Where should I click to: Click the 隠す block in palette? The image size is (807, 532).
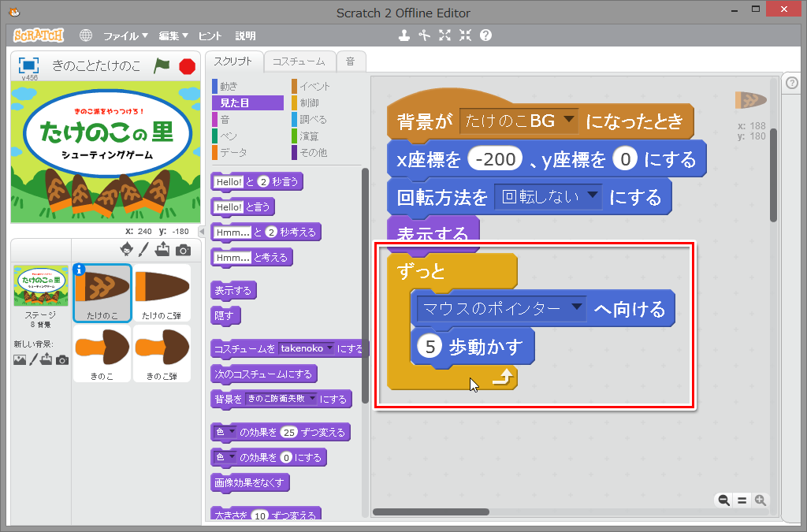point(225,316)
